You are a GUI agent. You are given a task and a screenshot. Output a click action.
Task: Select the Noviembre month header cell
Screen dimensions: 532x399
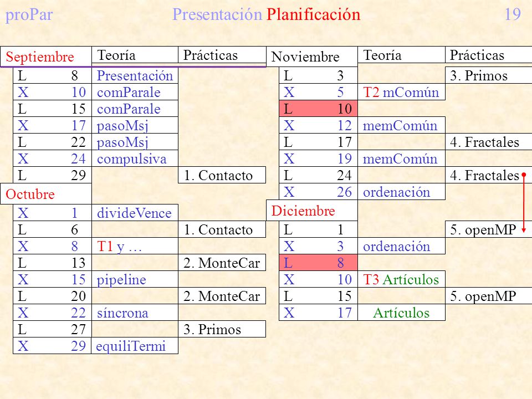tap(312, 57)
